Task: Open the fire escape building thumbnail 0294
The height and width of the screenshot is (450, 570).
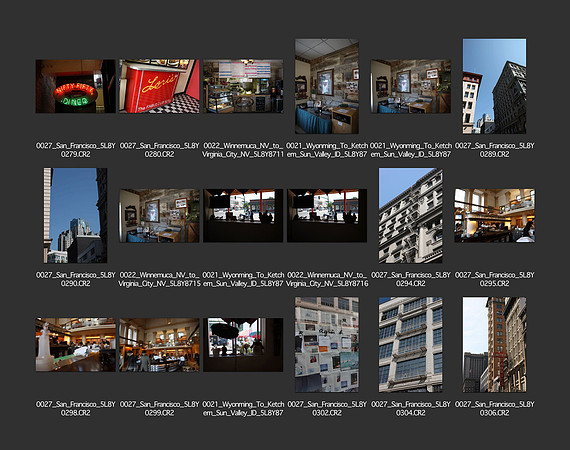Action: 411,216
